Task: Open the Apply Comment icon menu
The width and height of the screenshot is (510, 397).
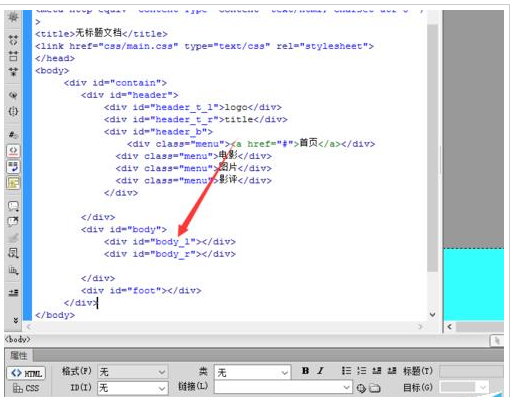Action: point(13,206)
